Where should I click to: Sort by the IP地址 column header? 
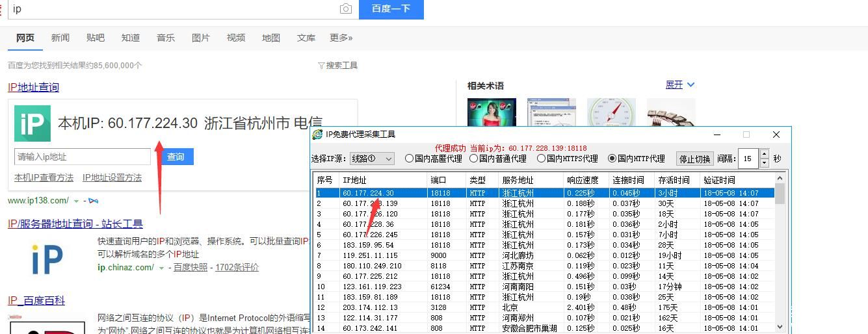point(384,180)
